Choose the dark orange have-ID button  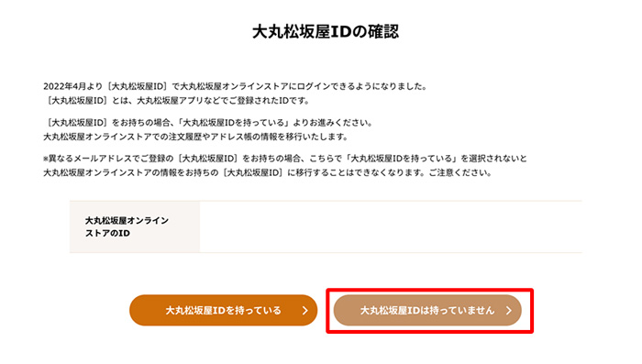pyautogui.click(x=223, y=310)
